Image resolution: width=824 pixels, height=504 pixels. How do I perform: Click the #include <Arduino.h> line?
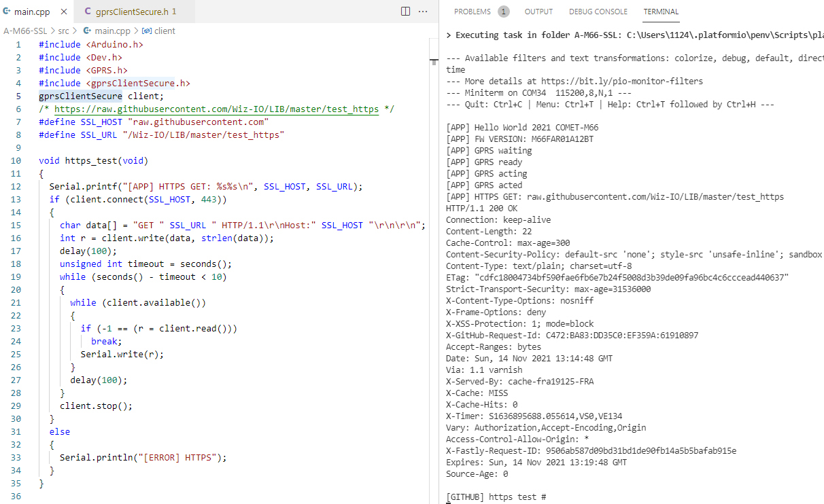point(91,44)
